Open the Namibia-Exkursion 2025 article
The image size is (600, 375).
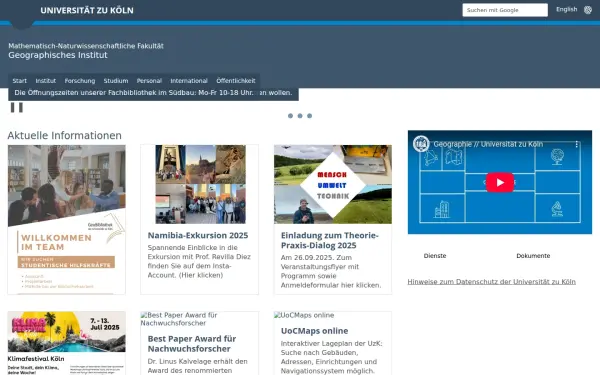point(198,235)
